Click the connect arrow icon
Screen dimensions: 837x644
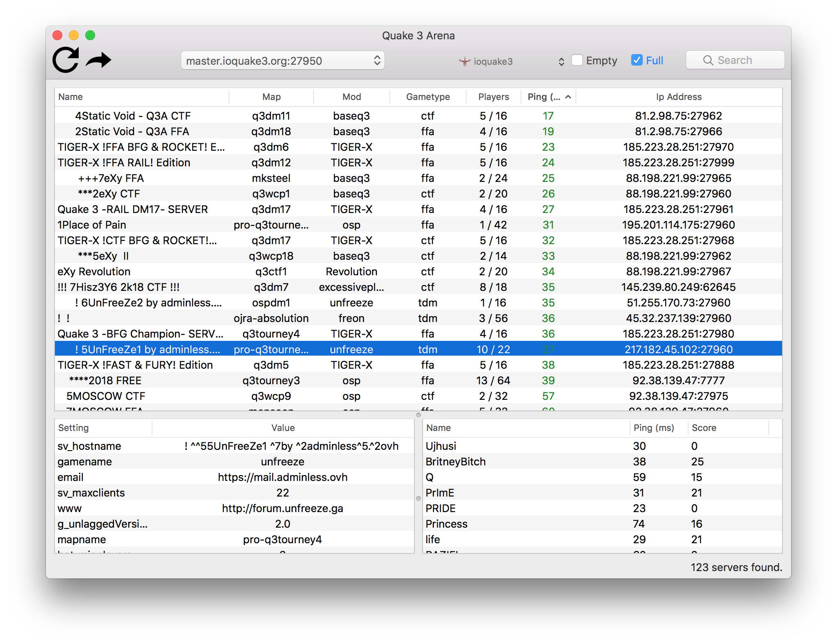pyautogui.click(x=98, y=60)
